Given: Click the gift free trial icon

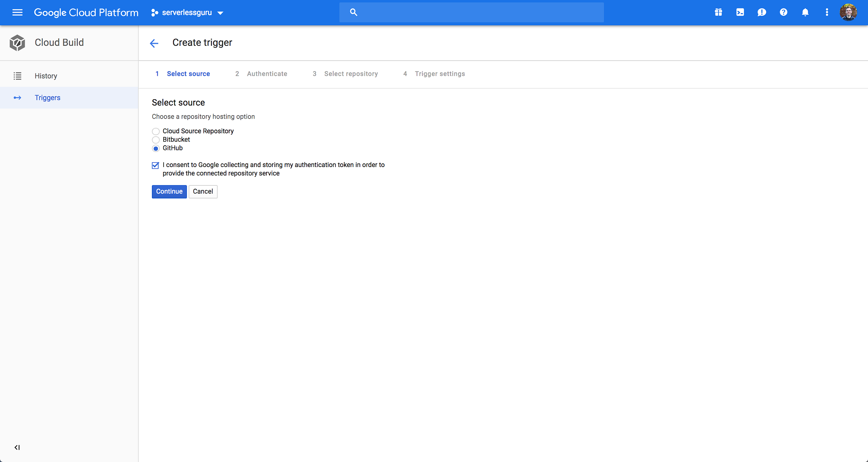Looking at the screenshot, I should (x=718, y=12).
